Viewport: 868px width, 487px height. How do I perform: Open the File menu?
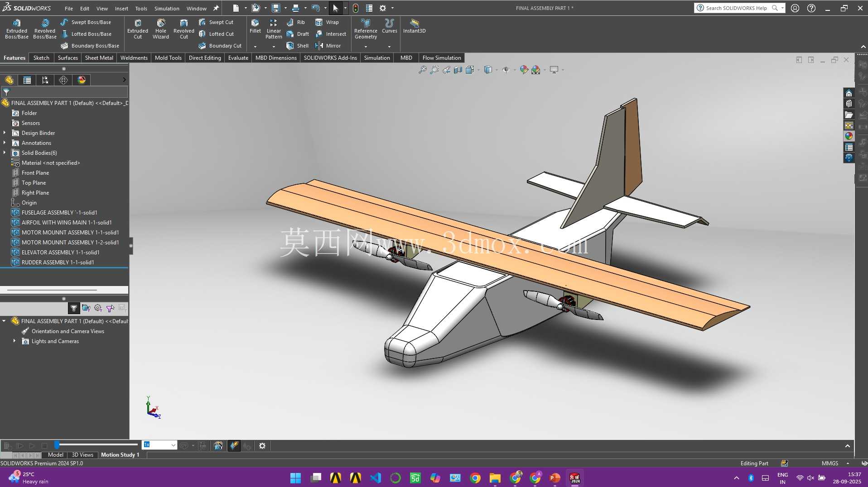click(68, 9)
